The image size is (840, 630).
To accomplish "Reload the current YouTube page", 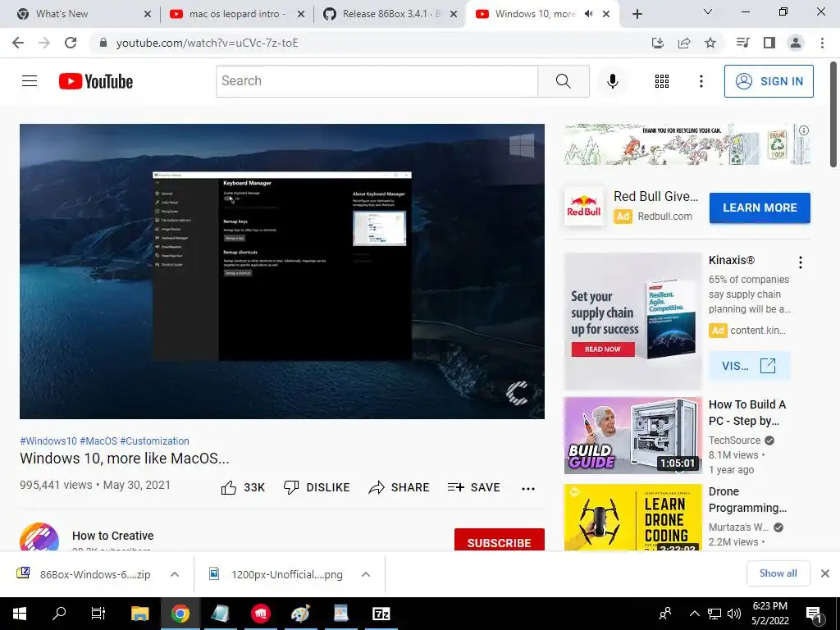I will (71, 43).
